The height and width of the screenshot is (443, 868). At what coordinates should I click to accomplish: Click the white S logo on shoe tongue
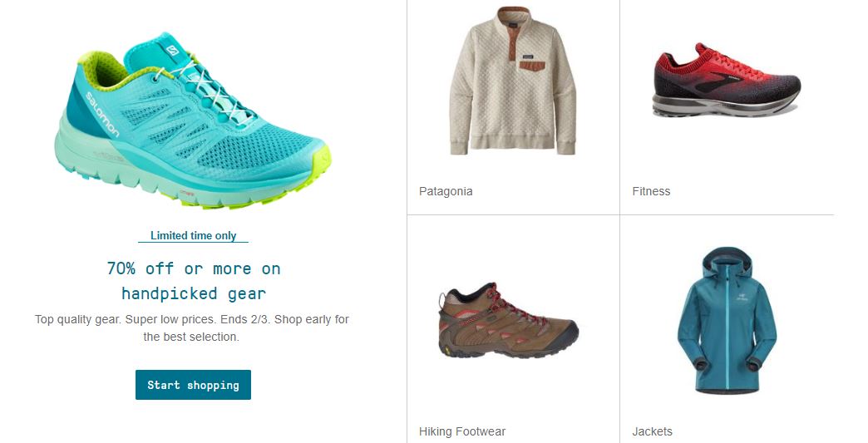tap(173, 51)
